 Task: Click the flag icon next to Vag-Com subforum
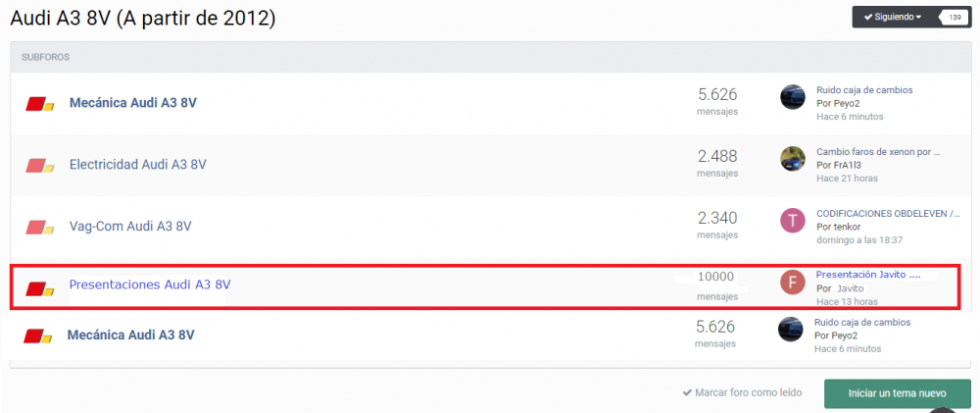(x=40, y=227)
